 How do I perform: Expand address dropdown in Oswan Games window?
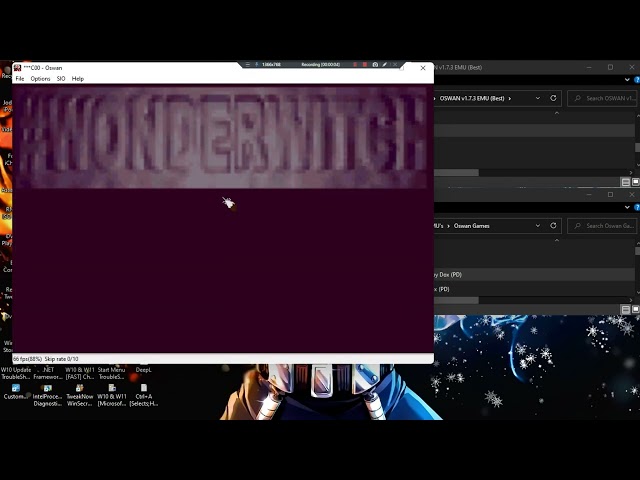tap(538, 226)
